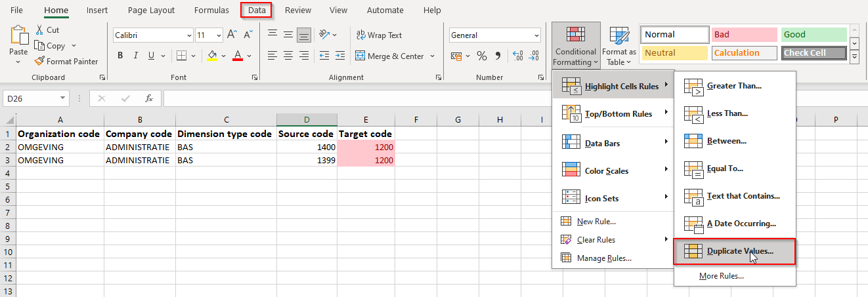868x297 pixels.
Task: Apply the Bad cell style
Action: 744,35
